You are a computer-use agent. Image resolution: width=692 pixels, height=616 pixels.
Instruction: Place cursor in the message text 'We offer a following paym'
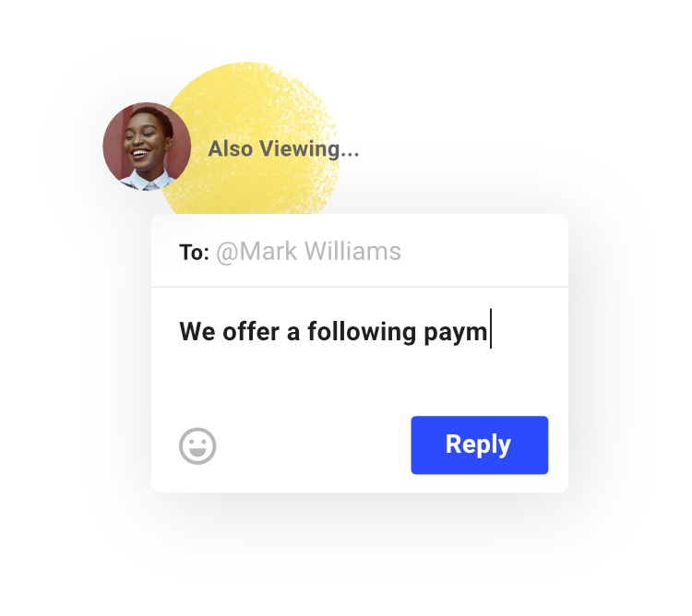[333, 331]
